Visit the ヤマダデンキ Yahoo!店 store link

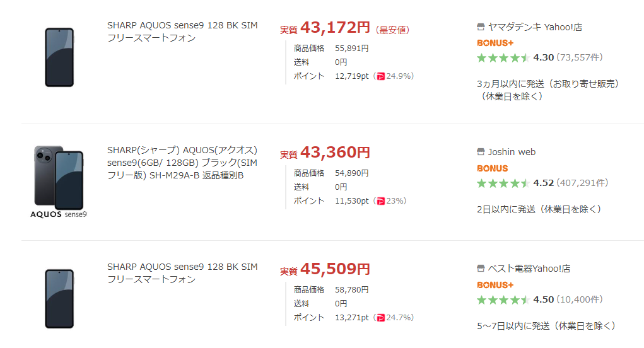tap(535, 27)
